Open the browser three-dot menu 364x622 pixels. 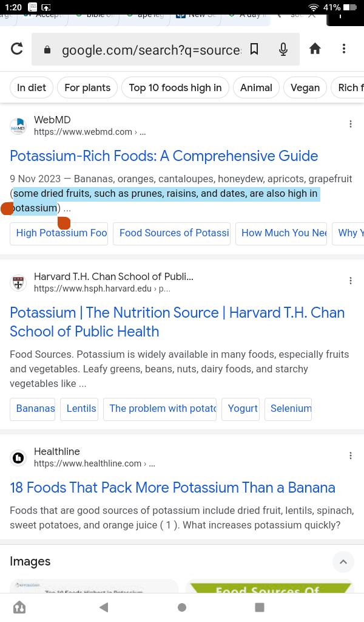344,49
